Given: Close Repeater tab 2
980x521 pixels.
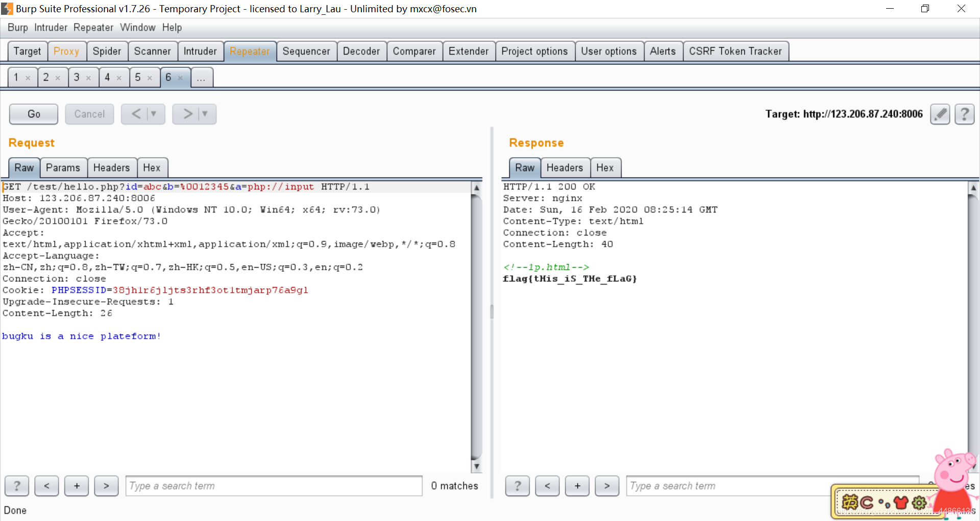Looking at the screenshot, I should pos(58,78).
